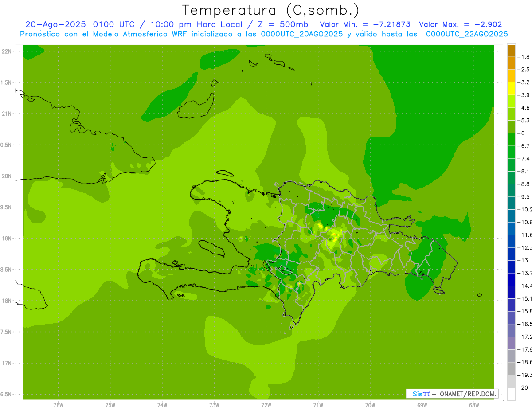The height and width of the screenshot is (411, 532).
Task: Click the '69W' longitude axis label
Action: [x=422, y=405]
